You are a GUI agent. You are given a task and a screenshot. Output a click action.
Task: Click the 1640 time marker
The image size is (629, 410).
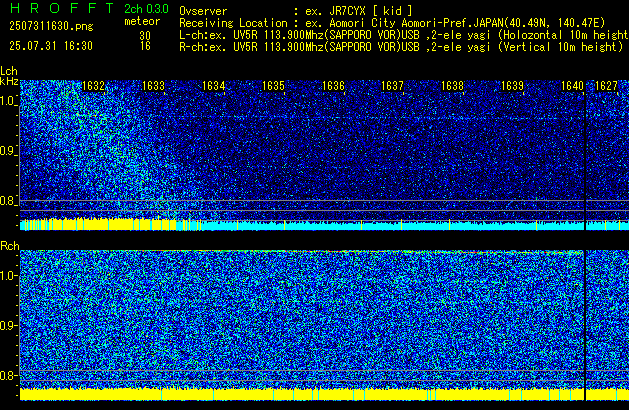(x=572, y=86)
